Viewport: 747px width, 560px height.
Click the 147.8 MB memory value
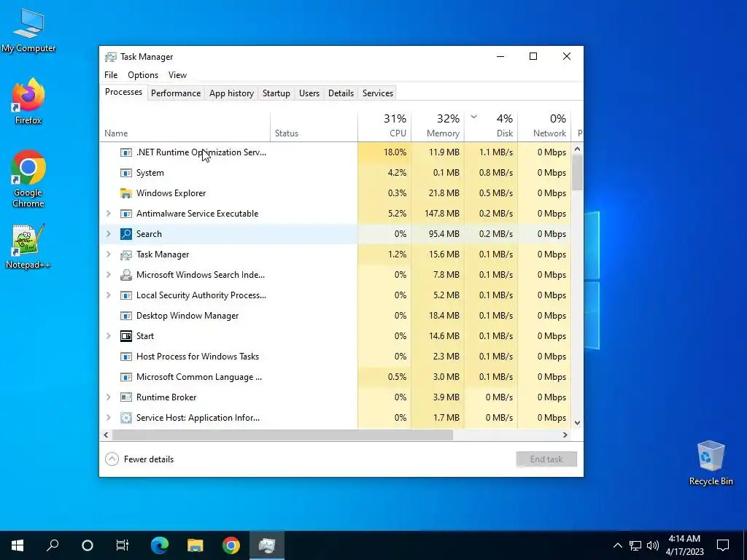[441, 214]
